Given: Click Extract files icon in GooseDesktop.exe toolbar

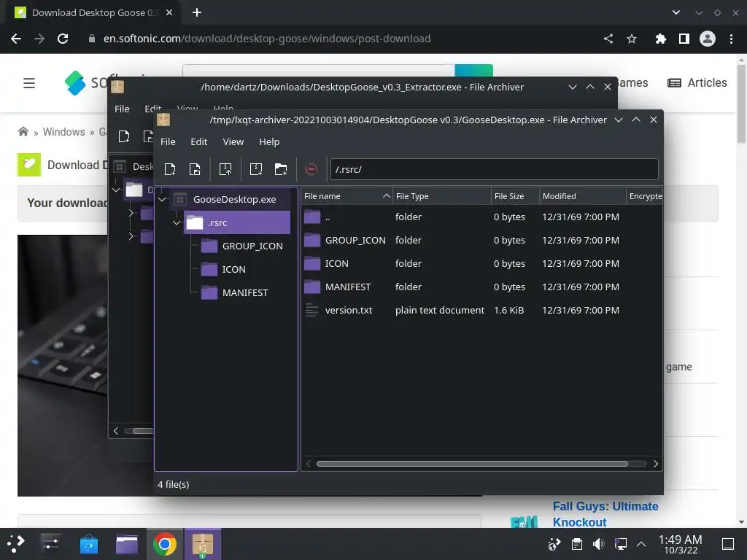Looking at the screenshot, I should (x=225, y=169).
